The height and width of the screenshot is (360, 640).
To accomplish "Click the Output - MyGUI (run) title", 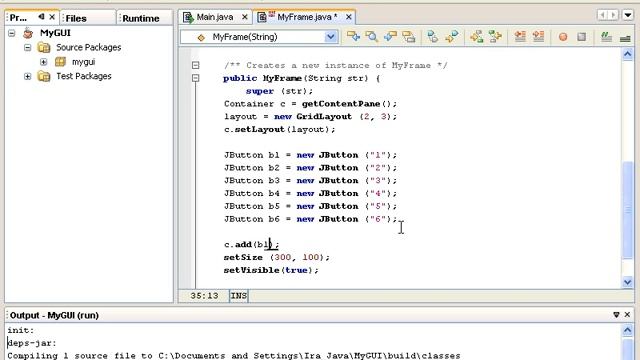I will [x=54, y=315].
